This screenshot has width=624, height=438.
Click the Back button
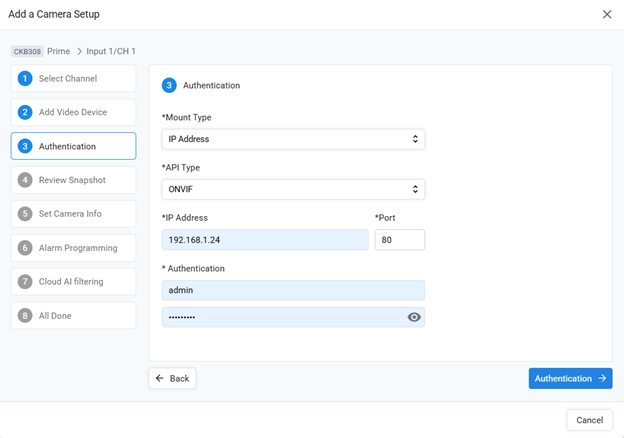pos(172,379)
